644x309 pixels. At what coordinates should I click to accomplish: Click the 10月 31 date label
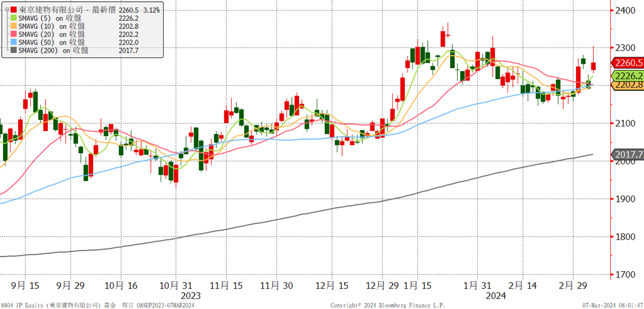tap(176, 285)
